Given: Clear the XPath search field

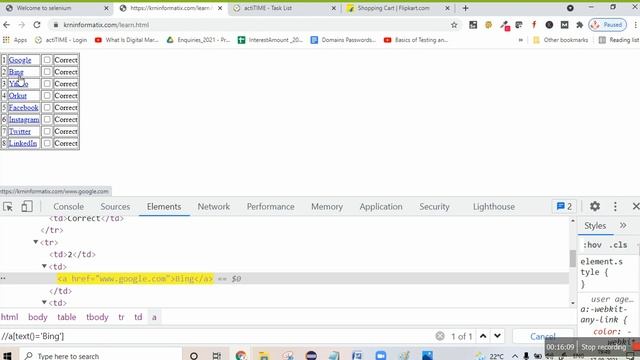Looking at the screenshot, I should (x=440, y=336).
